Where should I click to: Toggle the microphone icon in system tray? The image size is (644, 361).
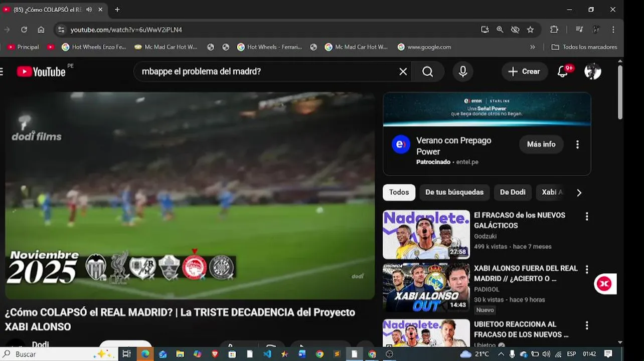click(512, 354)
